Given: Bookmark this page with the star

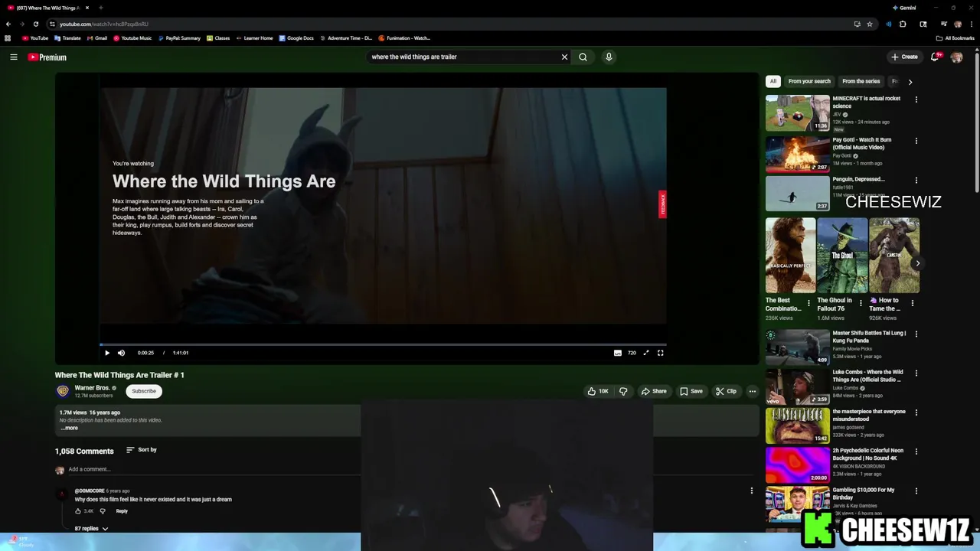Looking at the screenshot, I should pos(870,24).
